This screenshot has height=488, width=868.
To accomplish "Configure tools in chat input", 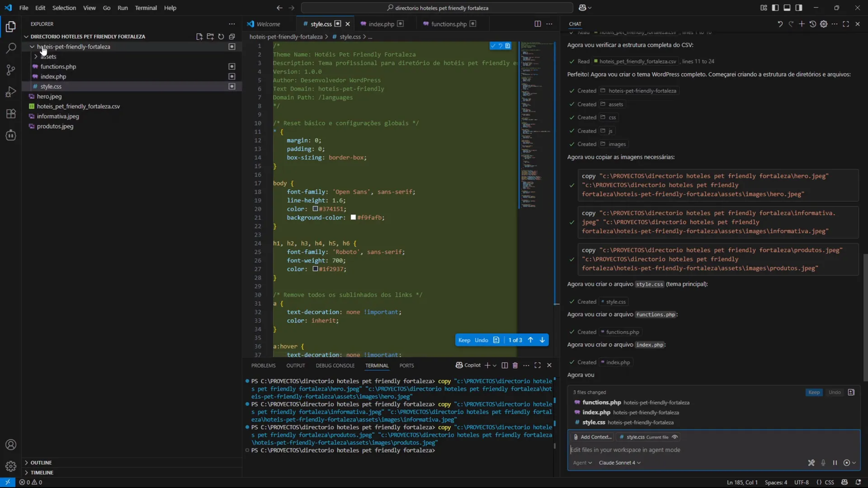I will tap(811, 463).
